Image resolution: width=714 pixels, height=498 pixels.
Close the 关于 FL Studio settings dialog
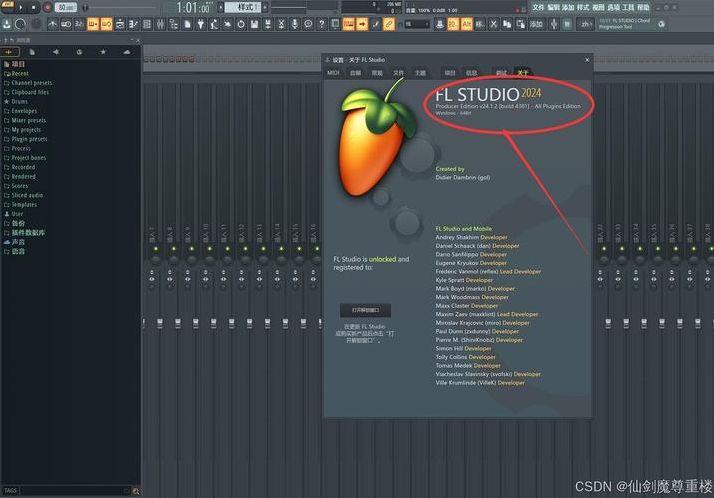tap(586, 60)
